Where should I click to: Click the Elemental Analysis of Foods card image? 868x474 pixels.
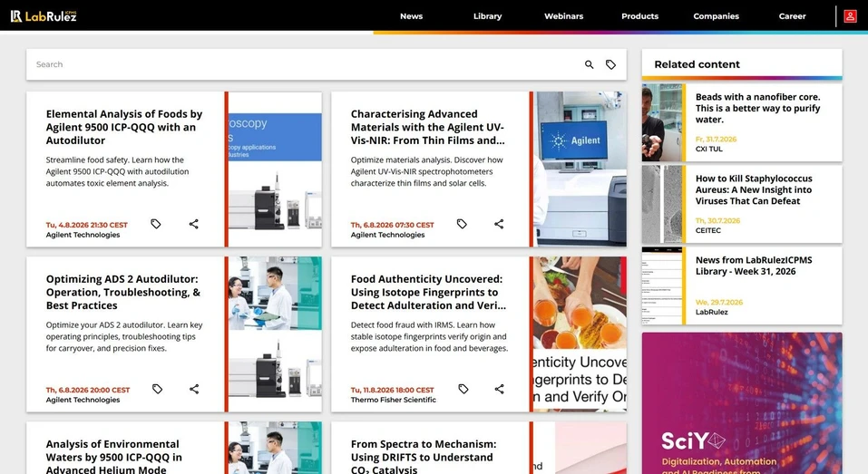[x=275, y=169]
